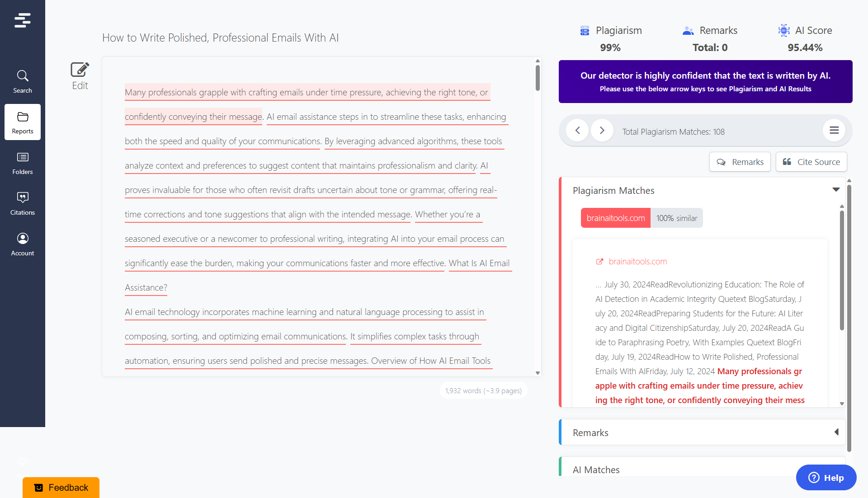Select the brainaitools.com source tag
Image resolution: width=868 pixels, height=498 pixels.
coord(615,218)
